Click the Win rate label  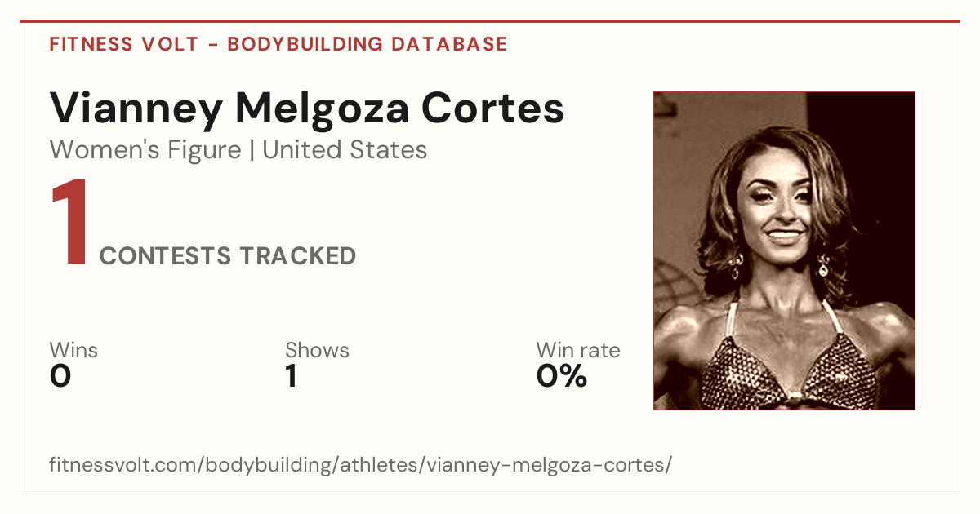coord(578,351)
